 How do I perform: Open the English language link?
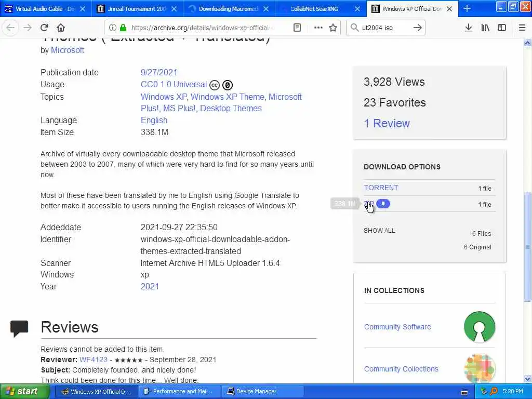click(154, 120)
